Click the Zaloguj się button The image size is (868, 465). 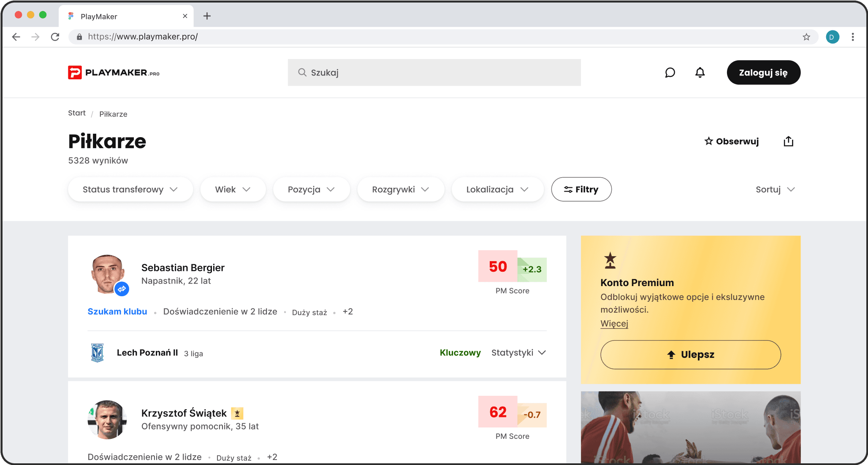point(763,73)
